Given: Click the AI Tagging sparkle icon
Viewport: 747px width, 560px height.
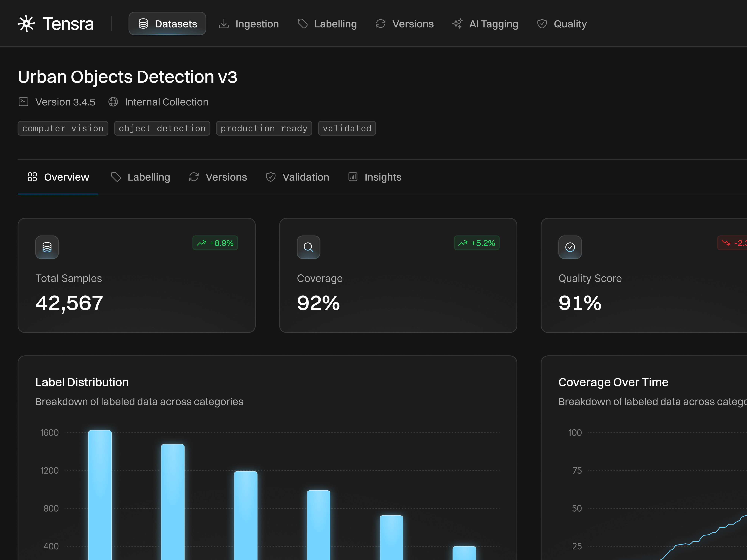Looking at the screenshot, I should tap(458, 24).
